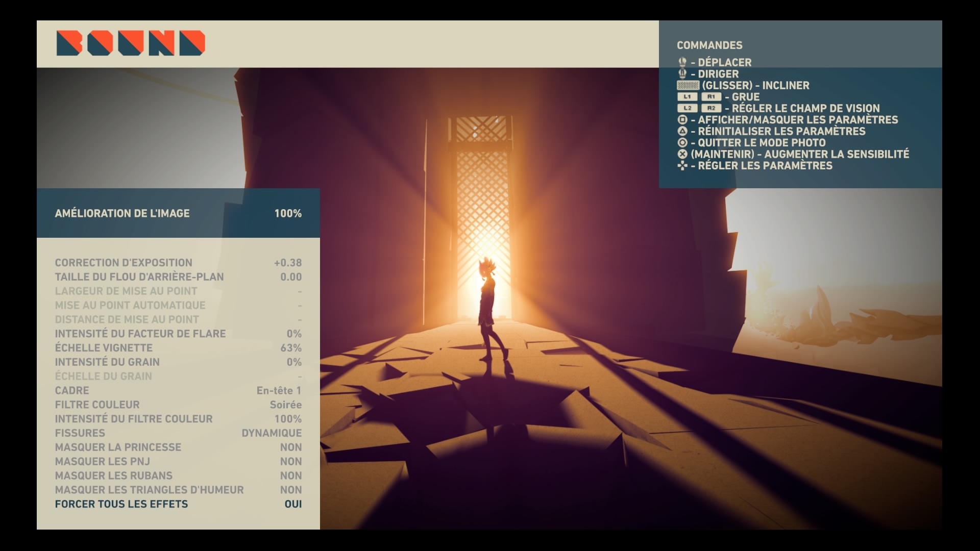Viewport: 980px width, 551px height.
Task: Toggle FORCER TOUS LES EFFETS OUI value
Action: (x=293, y=504)
